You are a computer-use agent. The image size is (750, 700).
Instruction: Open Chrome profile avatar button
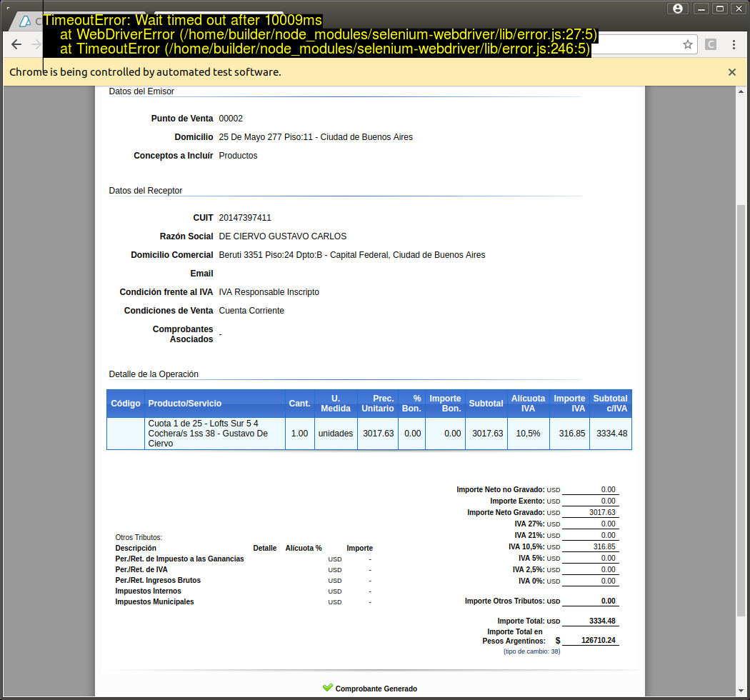(x=678, y=9)
